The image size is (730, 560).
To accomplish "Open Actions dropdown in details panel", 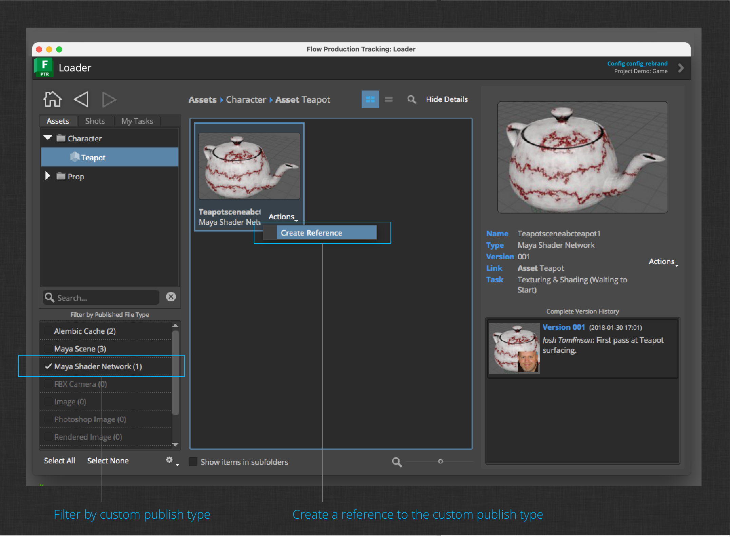I will click(662, 262).
